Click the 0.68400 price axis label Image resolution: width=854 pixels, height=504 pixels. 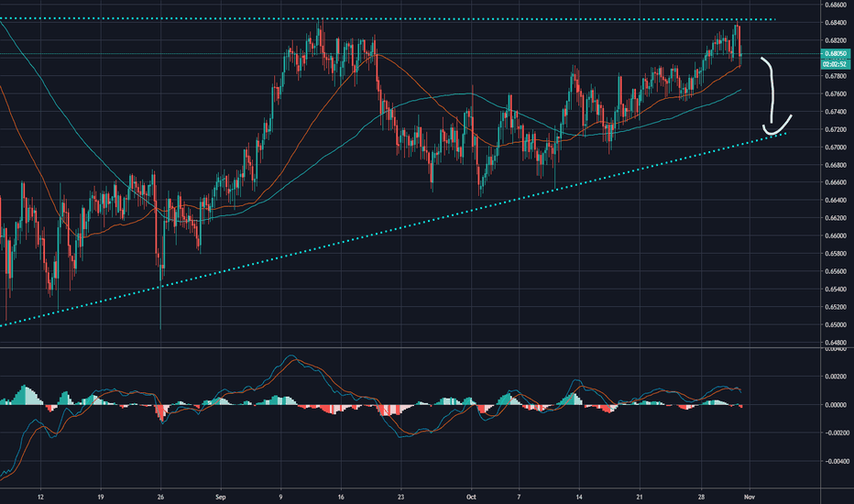point(836,22)
